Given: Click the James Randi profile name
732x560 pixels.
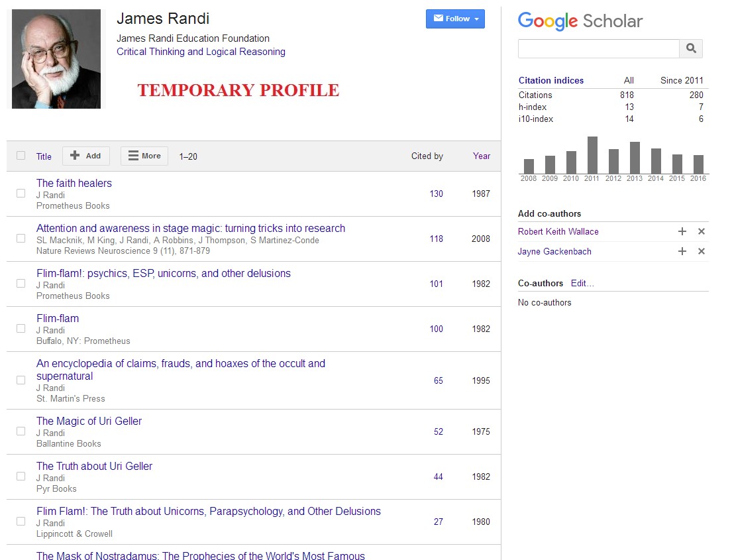Looking at the screenshot, I should (163, 19).
